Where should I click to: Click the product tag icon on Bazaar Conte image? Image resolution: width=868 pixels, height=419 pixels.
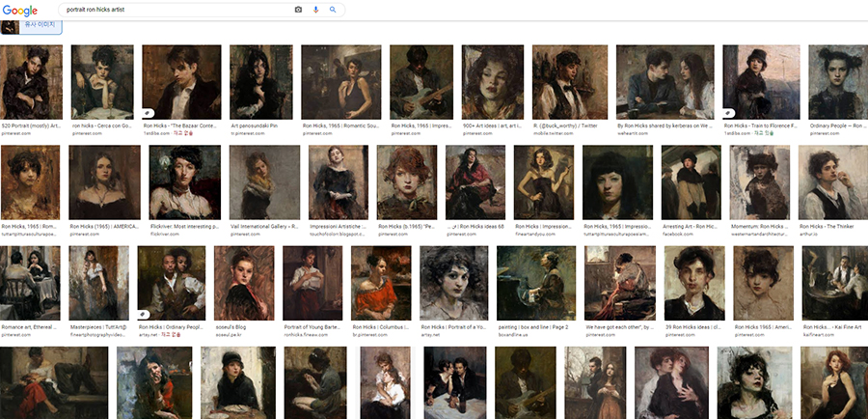coord(149,113)
